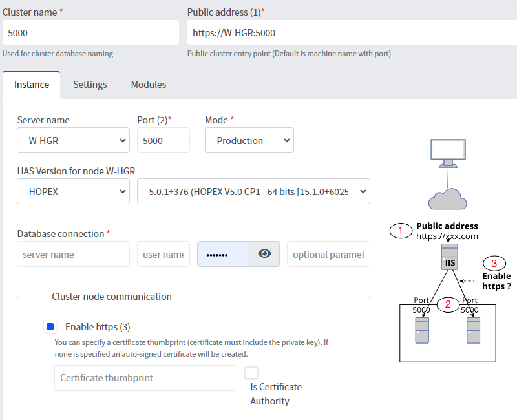Click the circled number 1 marker
The width and height of the screenshot is (517, 420).
(401, 231)
